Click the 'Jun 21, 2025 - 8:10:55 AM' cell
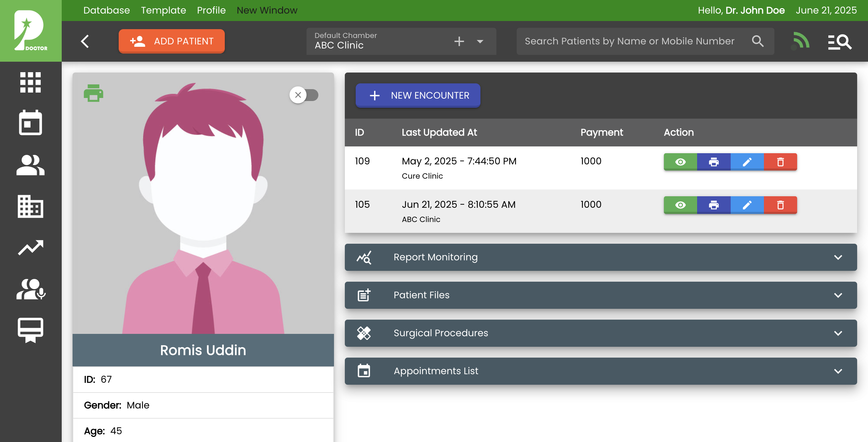This screenshot has width=868, height=442. point(458,204)
